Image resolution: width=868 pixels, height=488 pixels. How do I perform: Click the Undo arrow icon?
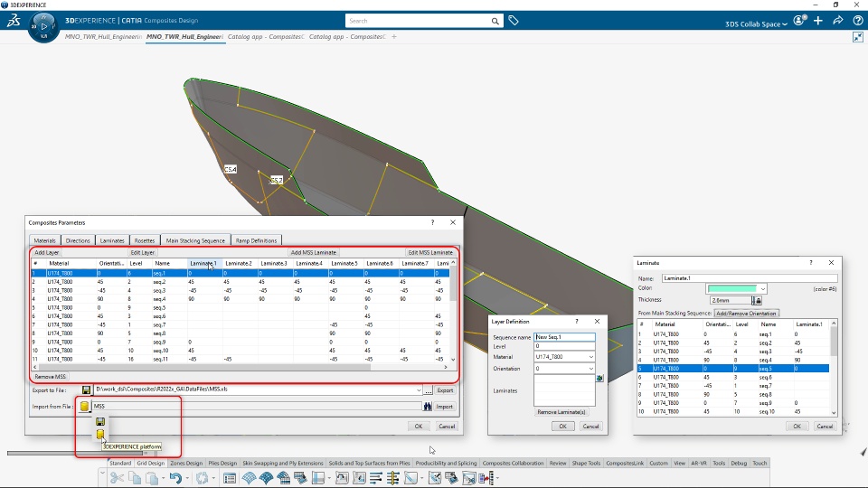(x=176, y=477)
